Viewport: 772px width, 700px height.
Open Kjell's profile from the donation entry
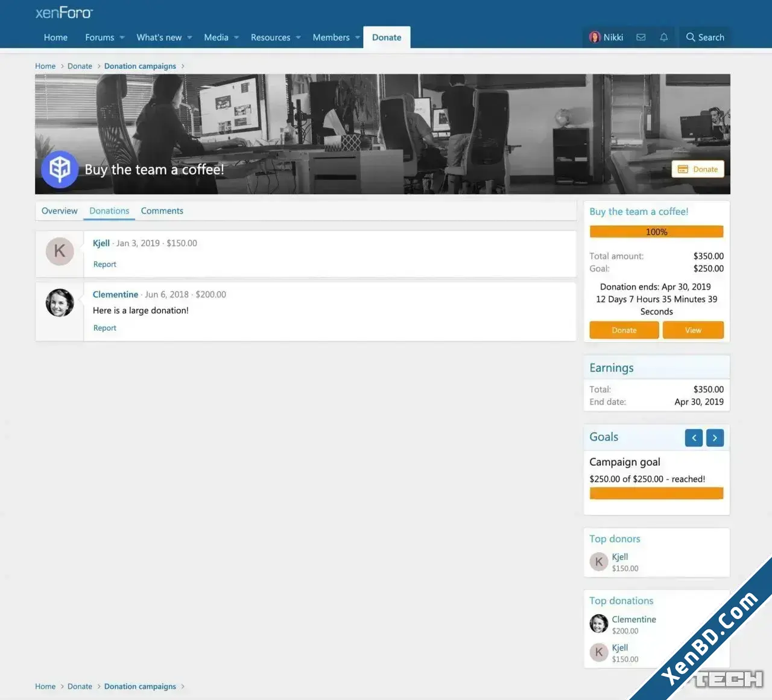point(101,243)
